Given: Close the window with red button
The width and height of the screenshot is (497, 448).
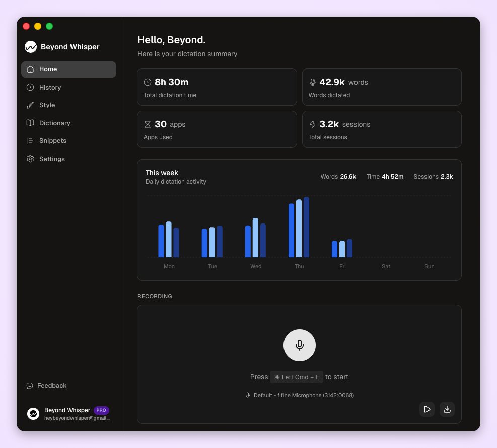Looking at the screenshot, I should 26,26.
